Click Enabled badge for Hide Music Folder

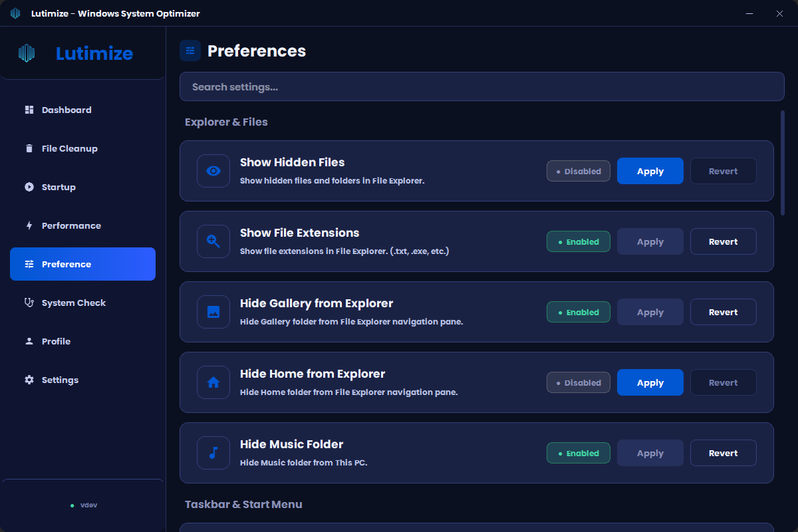(x=579, y=453)
